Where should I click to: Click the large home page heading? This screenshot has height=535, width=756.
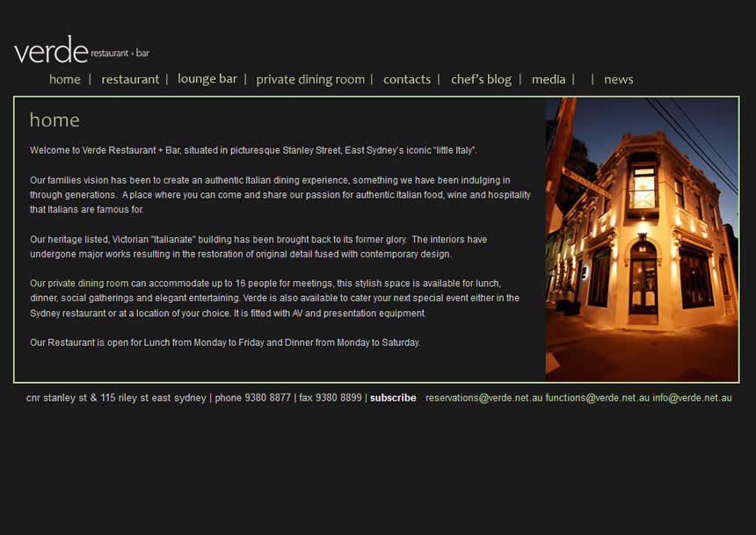pos(55,120)
